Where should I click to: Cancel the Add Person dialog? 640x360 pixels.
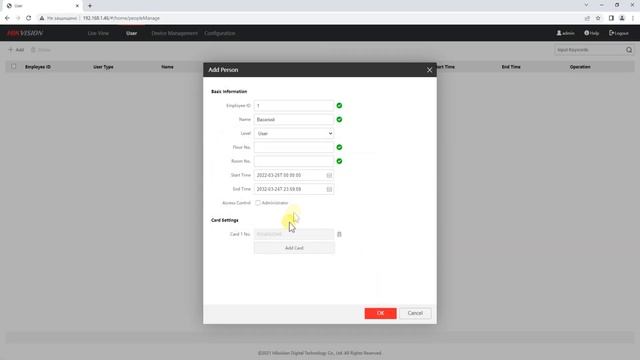point(415,313)
